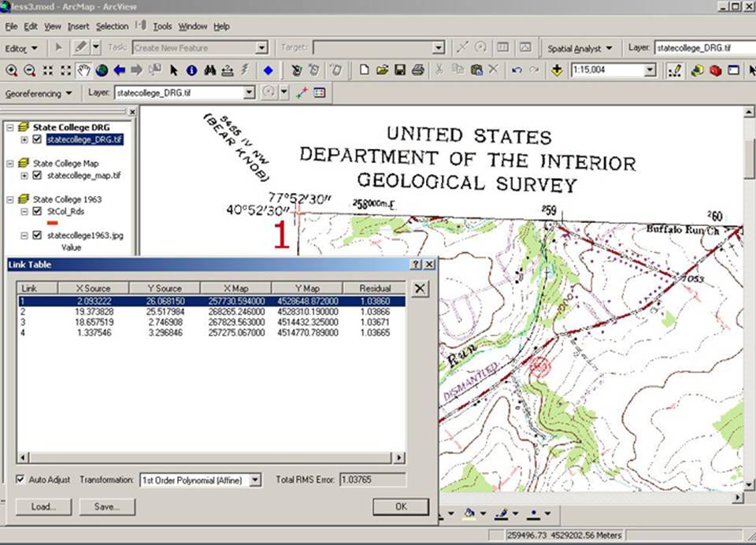
Task: Click the Editor sketch pencil tool
Action: pyautogui.click(x=80, y=48)
